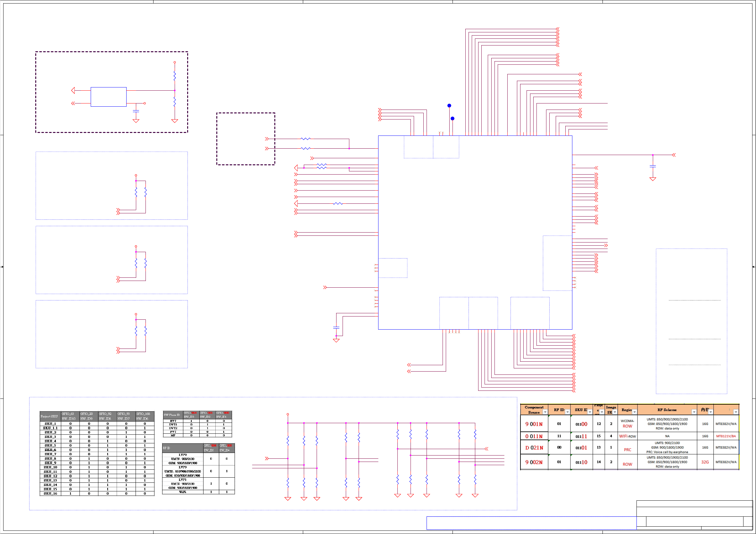The width and height of the screenshot is (756, 534).
Task: Open the SKU ID column filter dropdown
Action: tap(590, 412)
